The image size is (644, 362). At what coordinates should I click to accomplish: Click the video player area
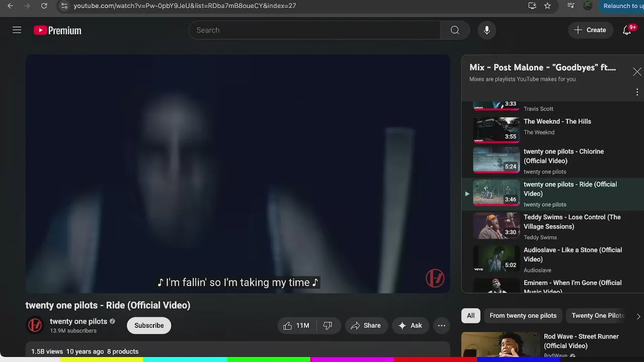237,173
